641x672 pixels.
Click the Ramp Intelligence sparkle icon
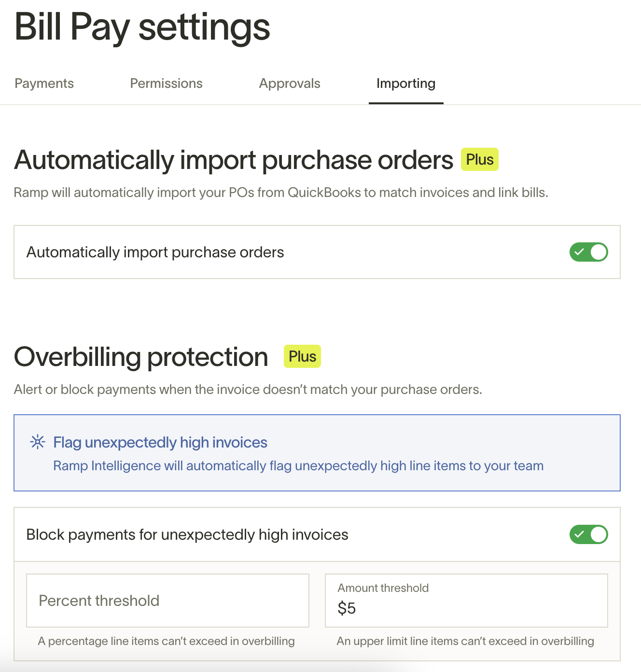coord(38,442)
